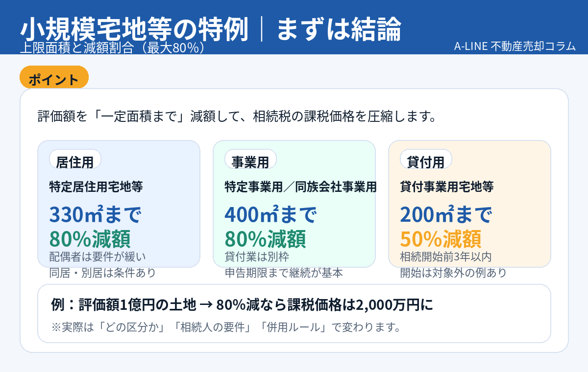Click the 330㎡まで figure
The image size is (588, 372).
[x=96, y=214]
